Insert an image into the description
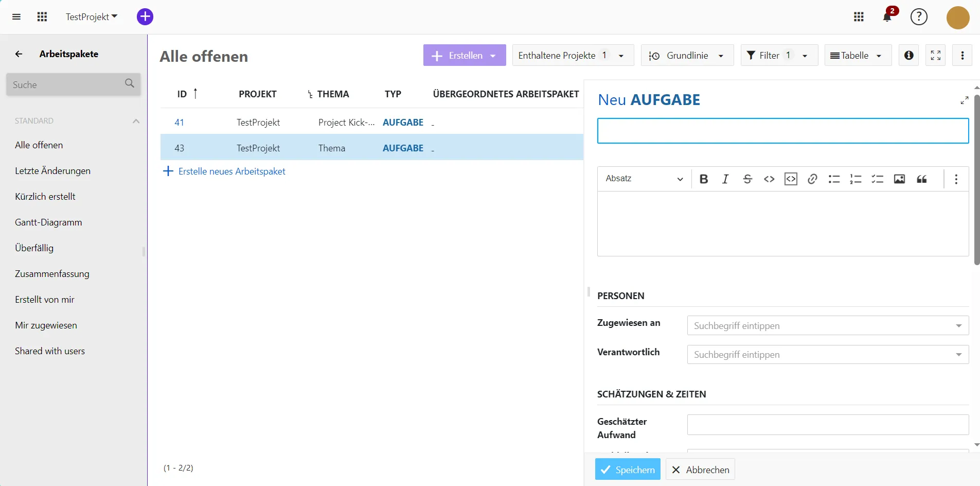Screen dimensions: 980x486 point(899,179)
